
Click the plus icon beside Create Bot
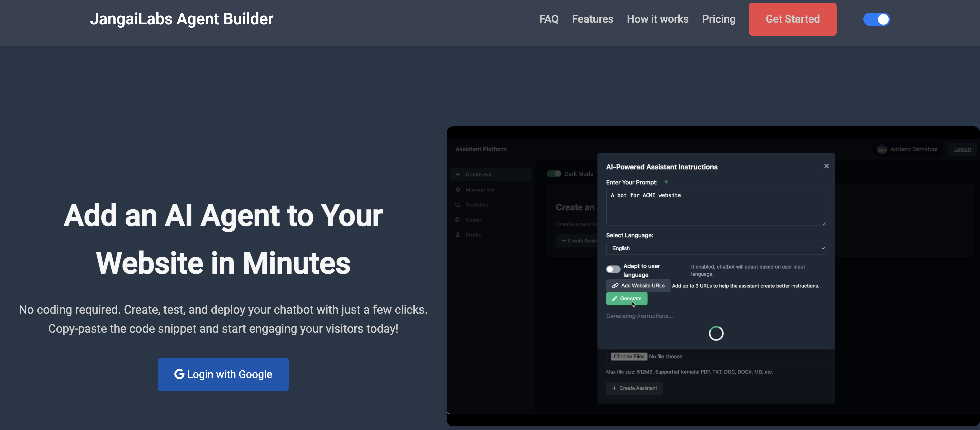(458, 175)
